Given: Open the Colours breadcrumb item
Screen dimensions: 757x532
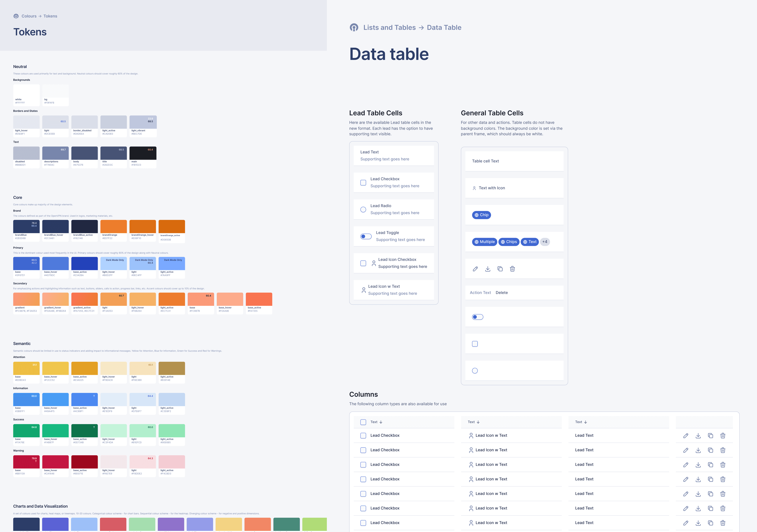Looking at the screenshot, I should (29, 16).
